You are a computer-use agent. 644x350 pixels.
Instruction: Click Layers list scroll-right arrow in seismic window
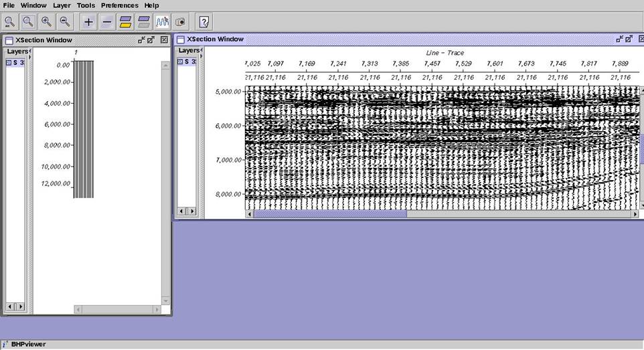tap(192, 211)
